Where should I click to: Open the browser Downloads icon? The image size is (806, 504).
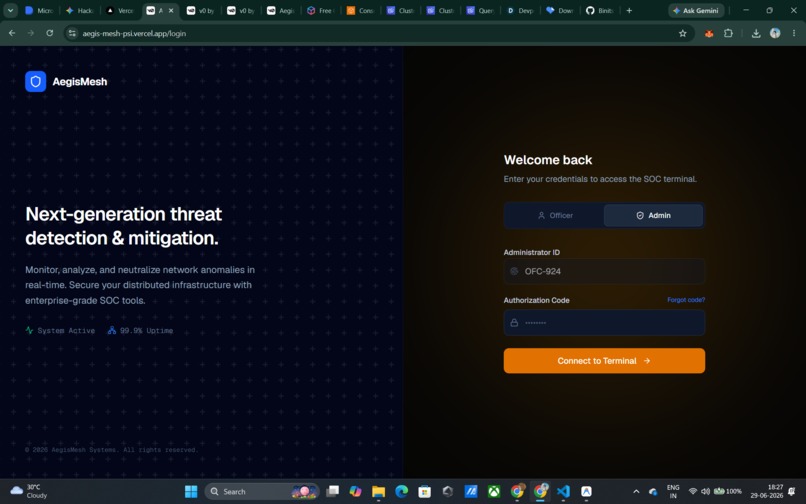756,33
